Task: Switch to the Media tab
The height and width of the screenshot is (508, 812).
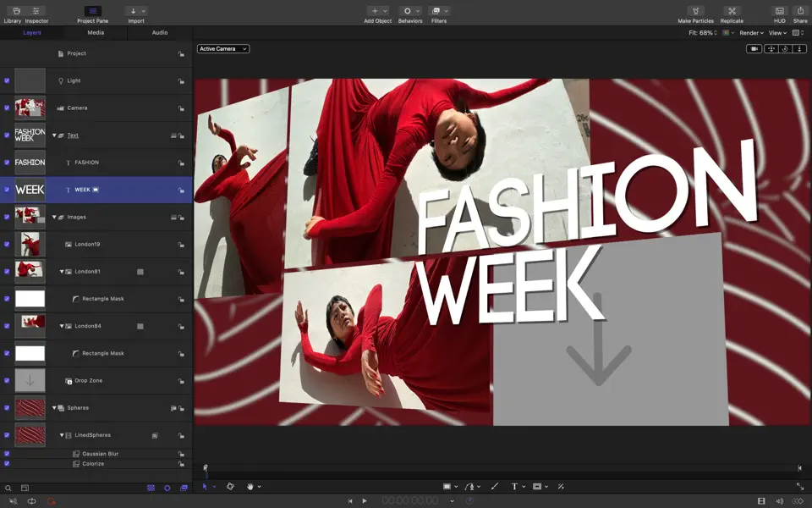Action: [x=95, y=32]
